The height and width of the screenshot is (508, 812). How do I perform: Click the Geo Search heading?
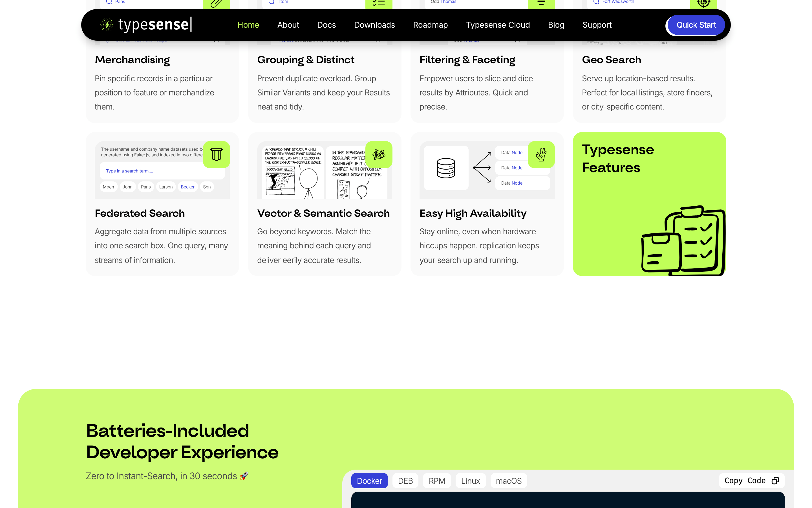(611, 60)
